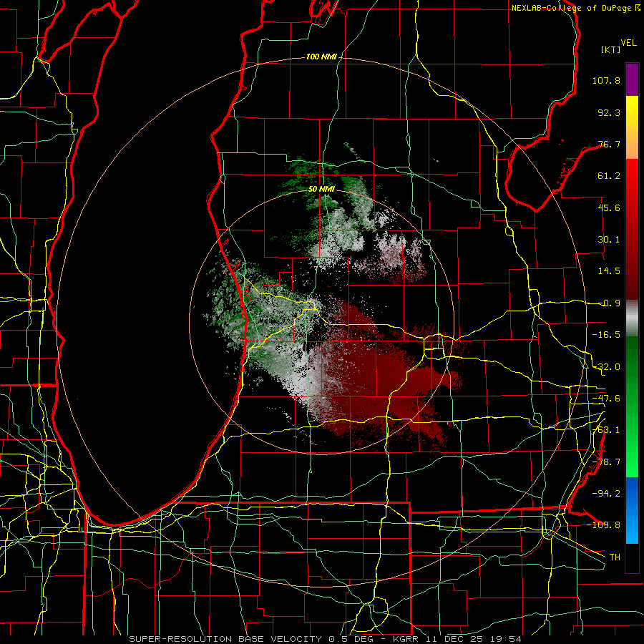The height and width of the screenshot is (644, 644).
Task: Click the 107.8 velocity scale value
Action: [606, 80]
